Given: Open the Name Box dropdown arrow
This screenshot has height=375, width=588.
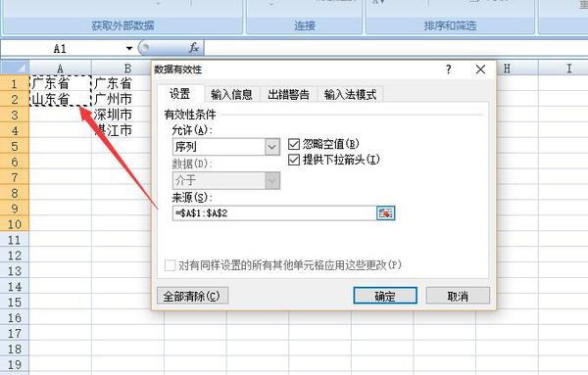Looking at the screenshot, I should pos(129,48).
